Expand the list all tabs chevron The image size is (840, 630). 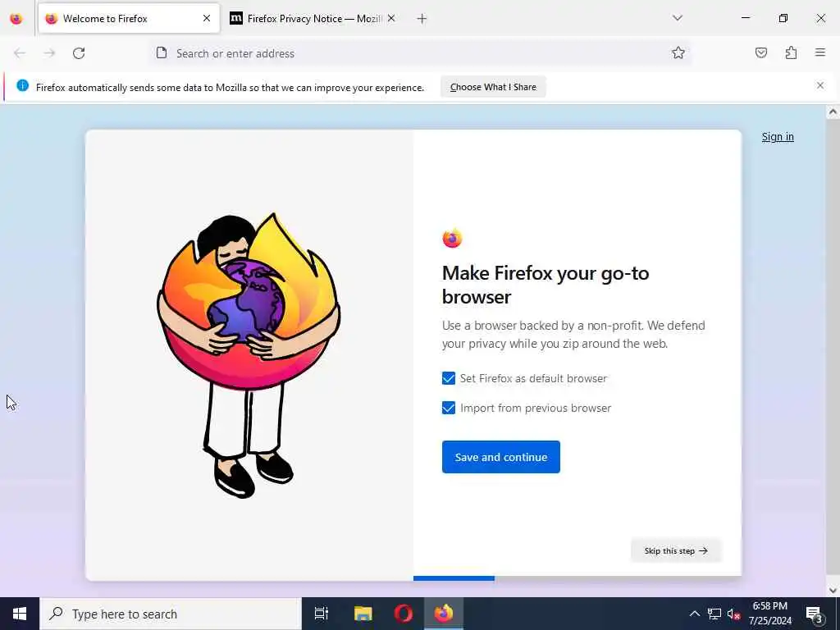[x=678, y=18]
